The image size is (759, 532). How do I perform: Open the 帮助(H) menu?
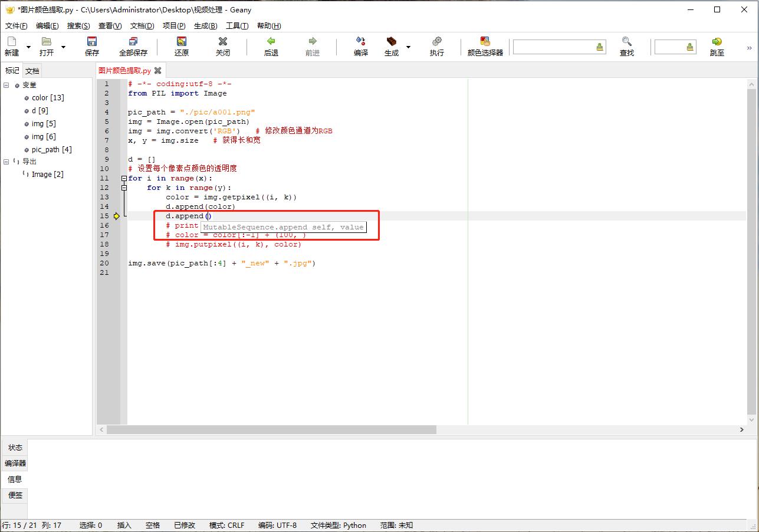pos(269,26)
